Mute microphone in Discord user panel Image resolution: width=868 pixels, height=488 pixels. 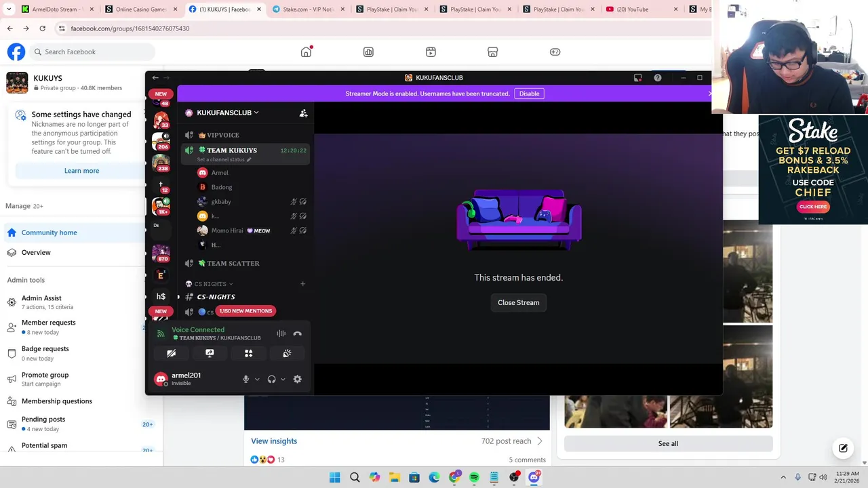pyautogui.click(x=246, y=380)
